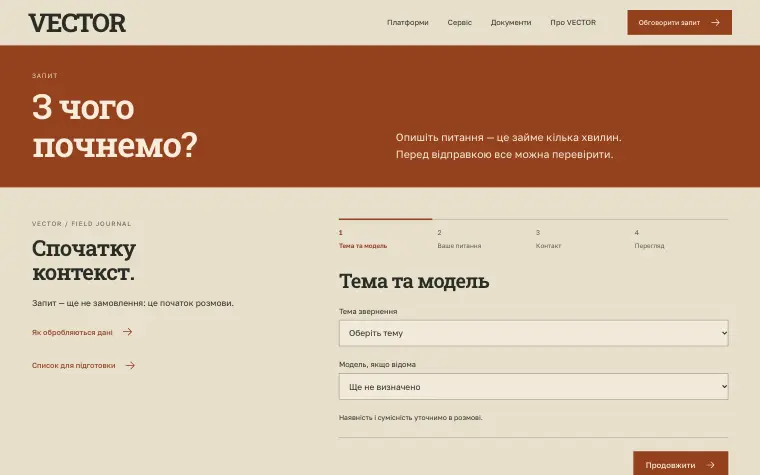760x475 pixels.
Task: Click arrow icon next to Як обробляються дані
Action: click(127, 332)
